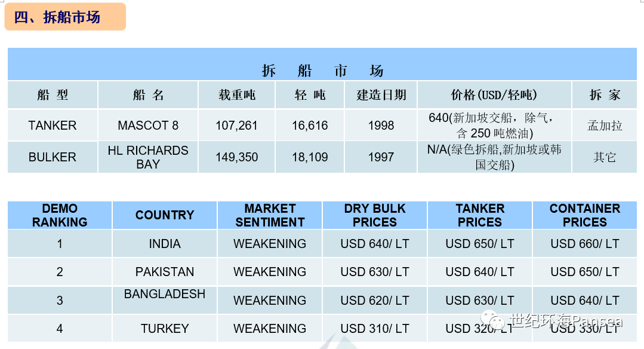
Task: Click the 世纪环海Pansea watermark text
Action: pyautogui.click(x=566, y=321)
